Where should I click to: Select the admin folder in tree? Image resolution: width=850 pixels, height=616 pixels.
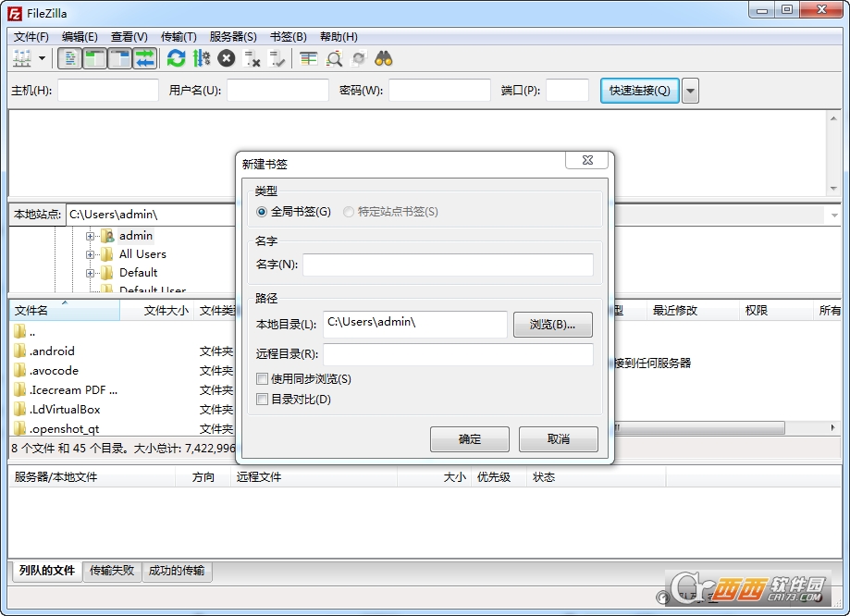[136, 235]
